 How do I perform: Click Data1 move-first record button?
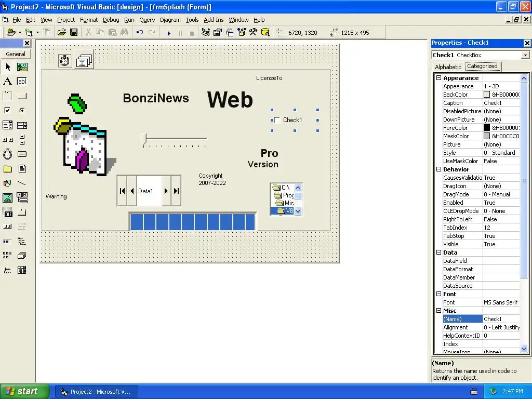click(122, 191)
